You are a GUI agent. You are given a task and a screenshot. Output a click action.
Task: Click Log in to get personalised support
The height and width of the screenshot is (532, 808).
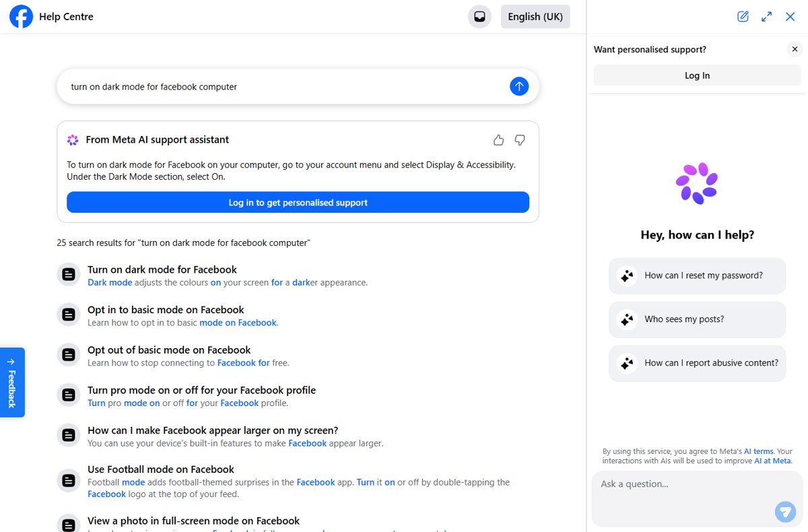click(x=298, y=202)
